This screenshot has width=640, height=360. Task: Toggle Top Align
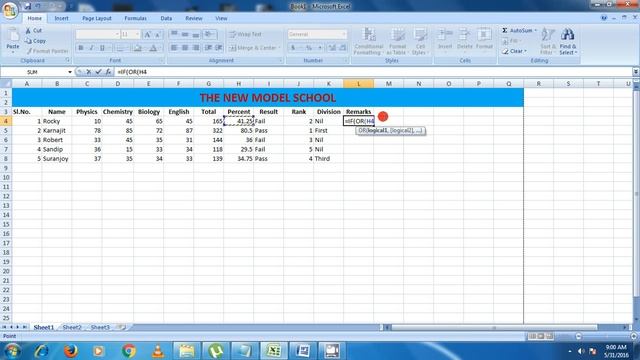click(174, 34)
